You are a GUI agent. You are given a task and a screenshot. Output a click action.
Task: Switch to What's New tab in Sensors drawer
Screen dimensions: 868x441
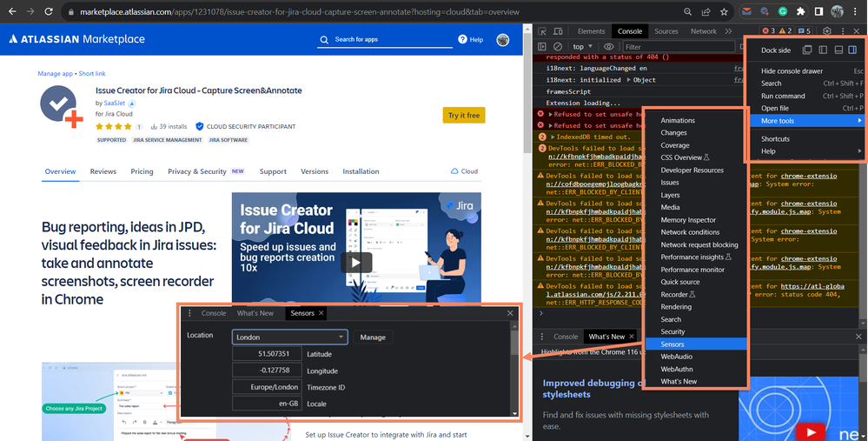click(255, 313)
